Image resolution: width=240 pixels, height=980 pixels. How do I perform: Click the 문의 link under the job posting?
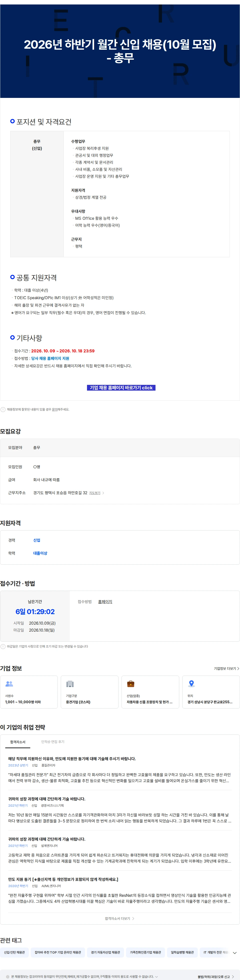coord(54,409)
